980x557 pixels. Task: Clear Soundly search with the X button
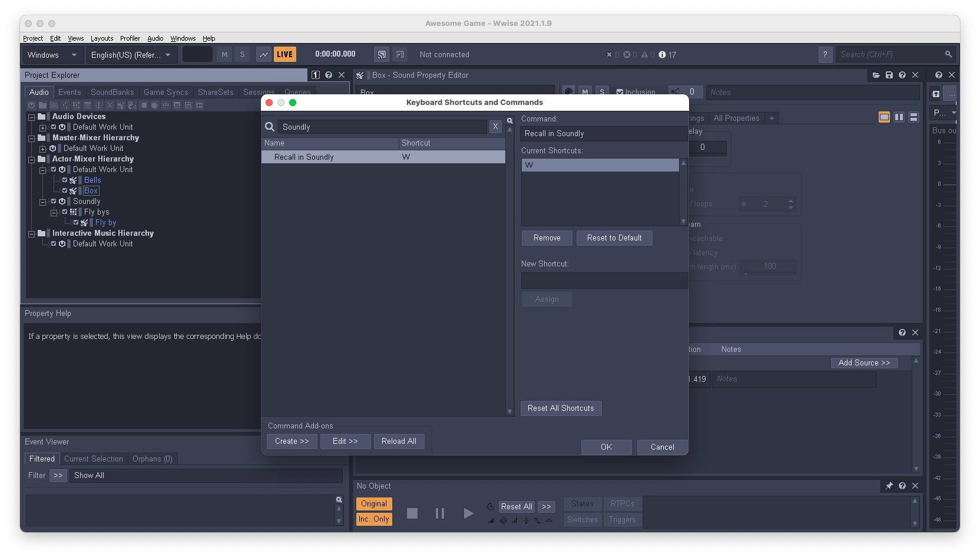[x=495, y=127]
